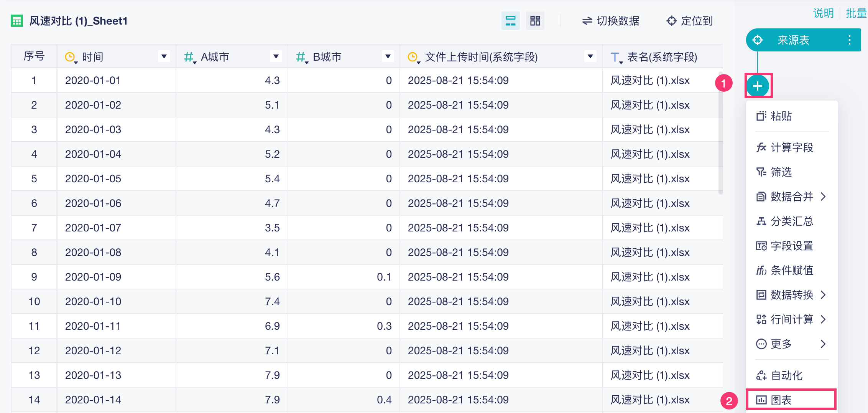Open the A城市 column dropdown arrow
Image resolution: width=868 pixels, height=413 pixels.
click(276, 57)
